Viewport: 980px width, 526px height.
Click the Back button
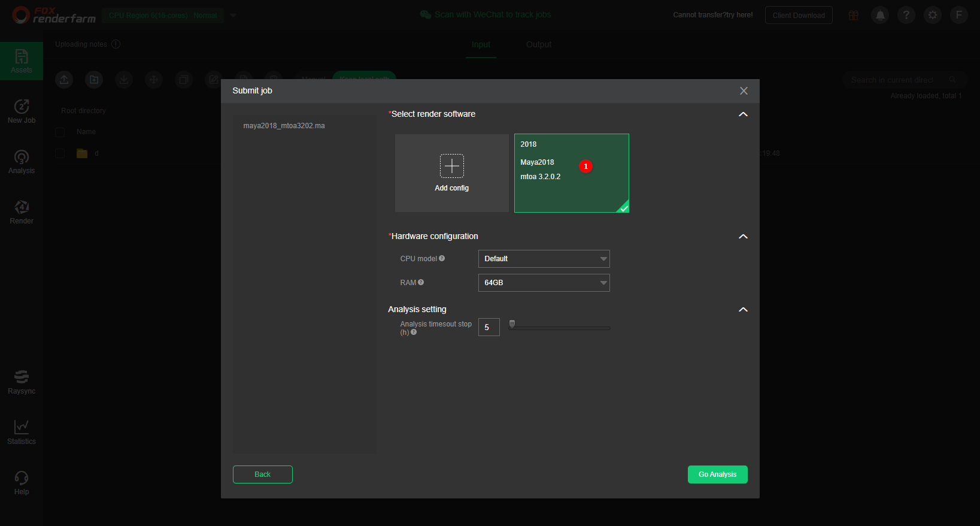coord(263,474)
